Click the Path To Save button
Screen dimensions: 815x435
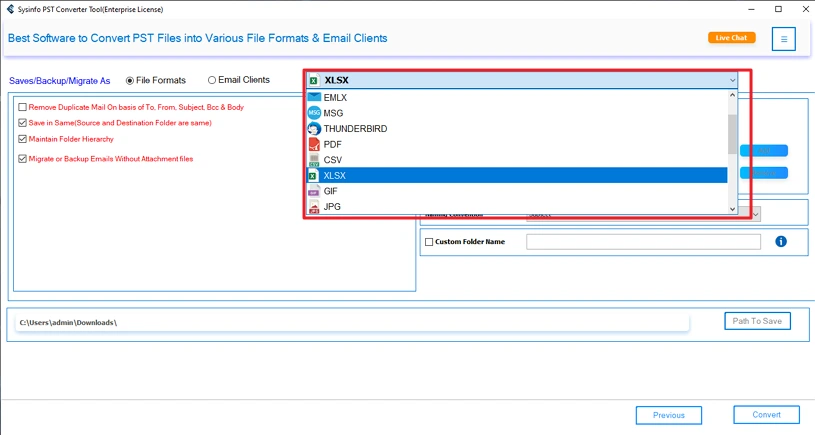point(757,321)
